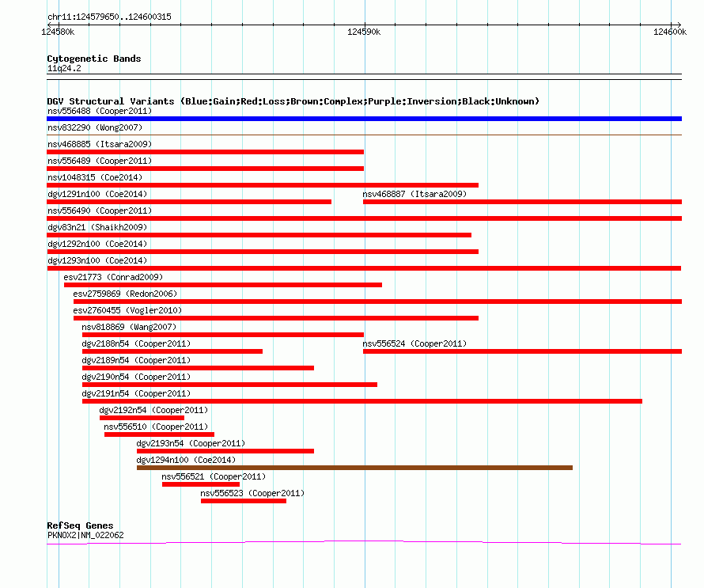
Task: Click the red bar under dgv2193n54
Action: pyautogui.click(x=225, y=451)
